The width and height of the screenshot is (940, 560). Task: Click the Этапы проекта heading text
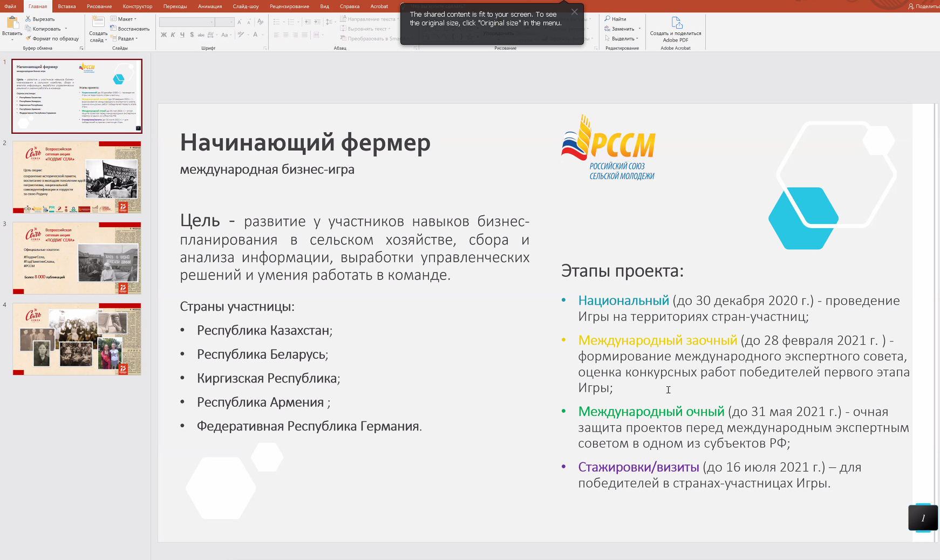(x=622, y=271)
